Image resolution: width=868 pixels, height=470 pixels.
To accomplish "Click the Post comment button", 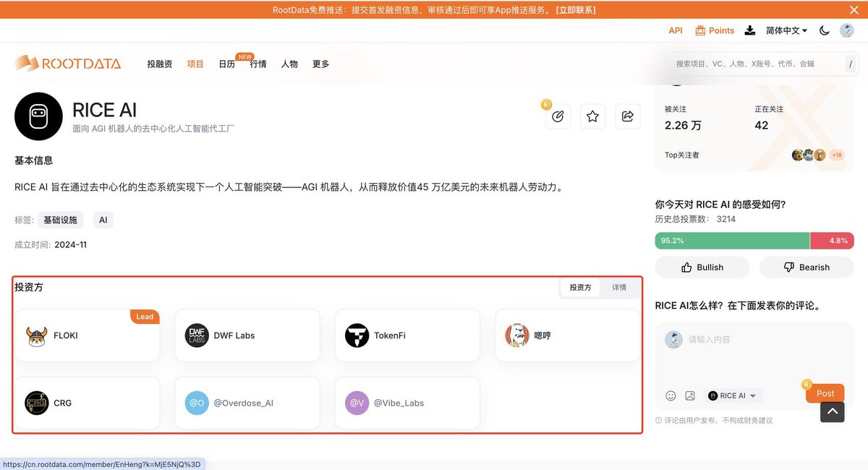I will [825, 393].
